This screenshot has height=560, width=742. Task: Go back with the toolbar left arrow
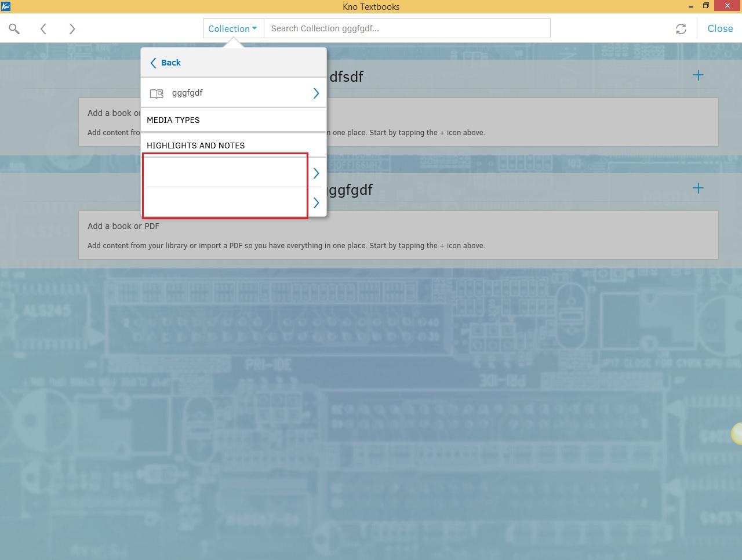pos(43,28)
